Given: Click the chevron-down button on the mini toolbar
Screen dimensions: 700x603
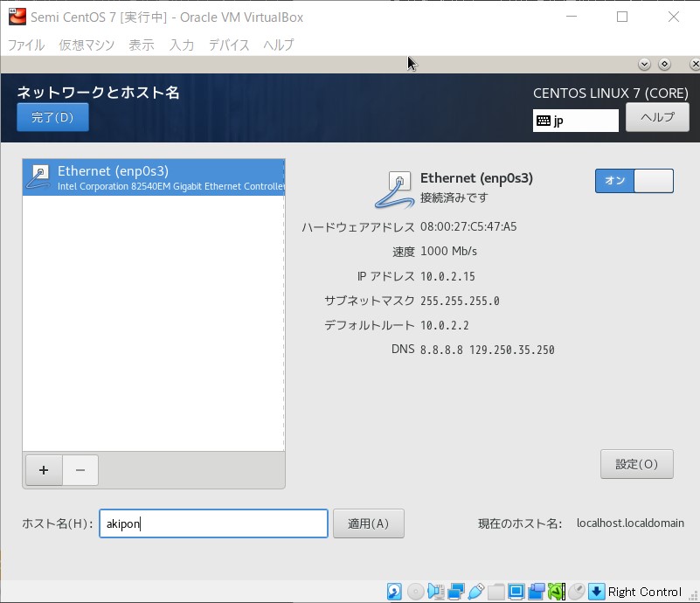Looking at the screenshot, I should point(644,65).
